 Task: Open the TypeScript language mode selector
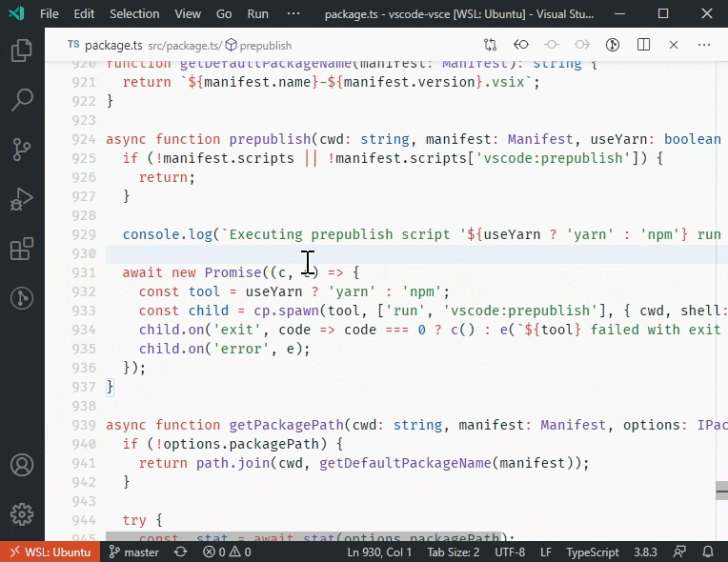593,552
